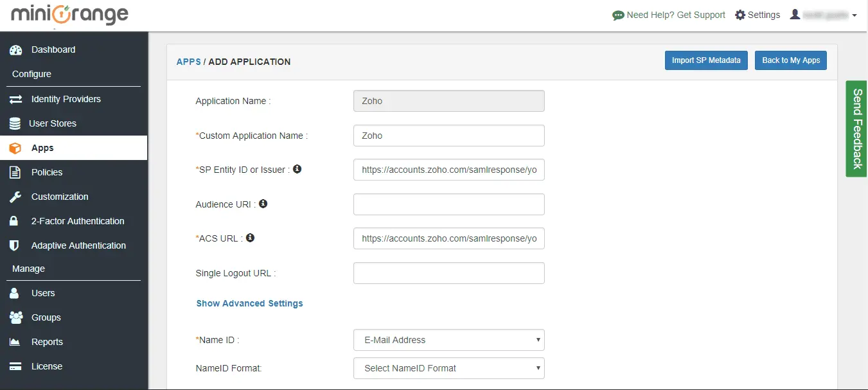The width and height of the screenshot is (868, 390).
Task: Click the Adaptive Authentication shield icon
Action: click(x=15, y=245)
